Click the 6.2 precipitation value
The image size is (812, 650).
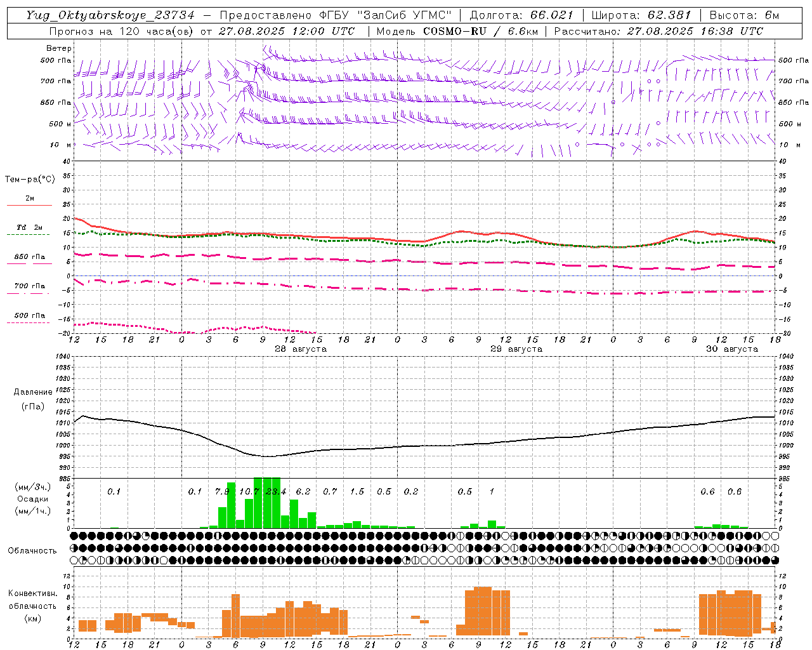pos(303,491)
